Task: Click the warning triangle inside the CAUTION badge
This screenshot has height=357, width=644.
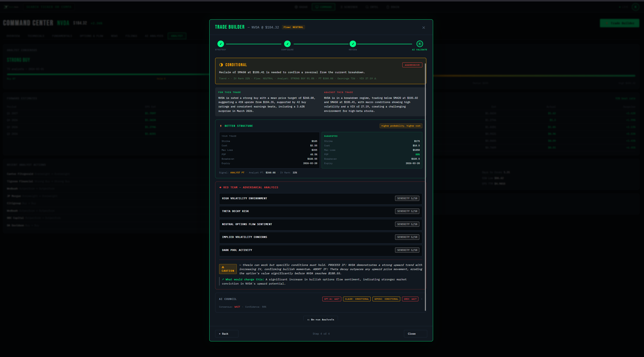Action: [223, 267]
